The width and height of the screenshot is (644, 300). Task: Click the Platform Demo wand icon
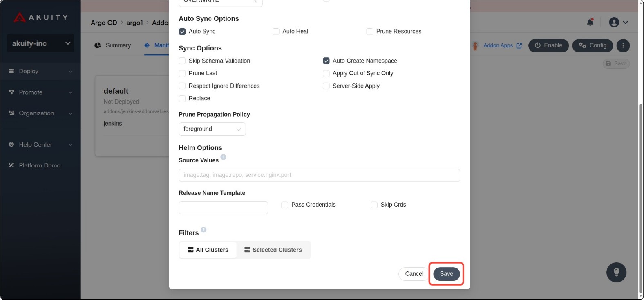pos(11,165)
